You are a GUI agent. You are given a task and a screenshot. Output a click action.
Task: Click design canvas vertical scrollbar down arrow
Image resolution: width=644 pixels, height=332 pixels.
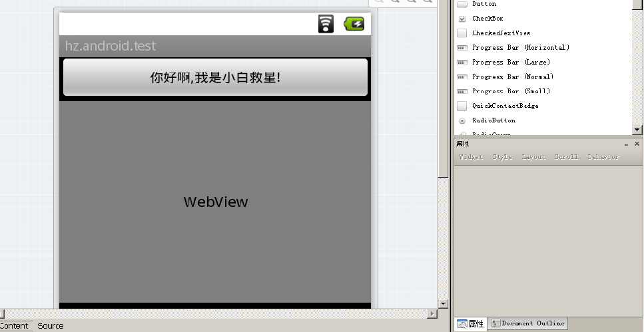coord(443,303)
